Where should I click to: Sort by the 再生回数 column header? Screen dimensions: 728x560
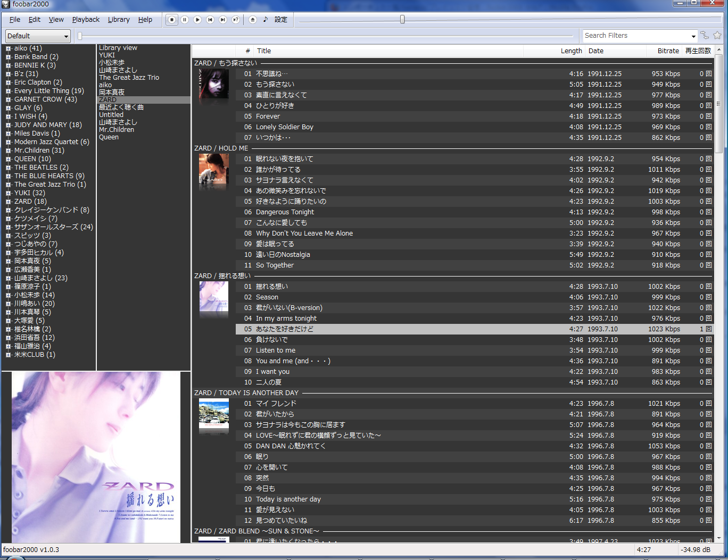pyautogui.click(x=698, y=51)
